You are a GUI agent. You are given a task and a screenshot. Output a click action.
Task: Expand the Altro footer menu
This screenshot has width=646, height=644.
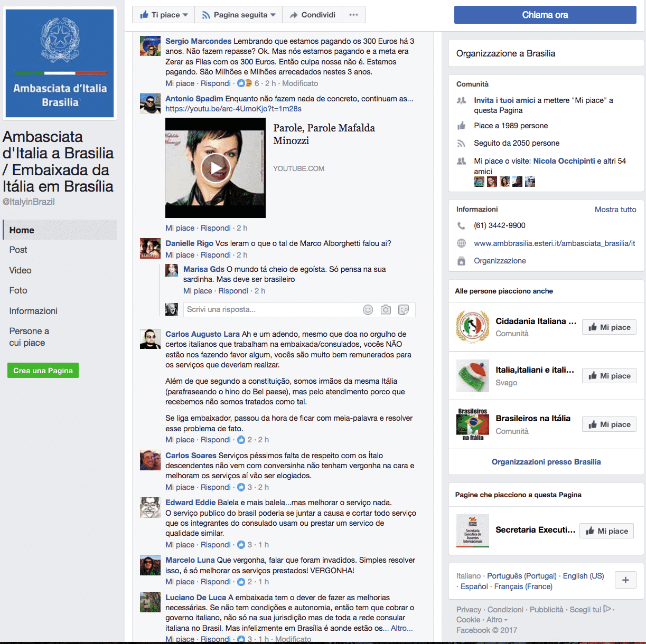coord(497,620)
